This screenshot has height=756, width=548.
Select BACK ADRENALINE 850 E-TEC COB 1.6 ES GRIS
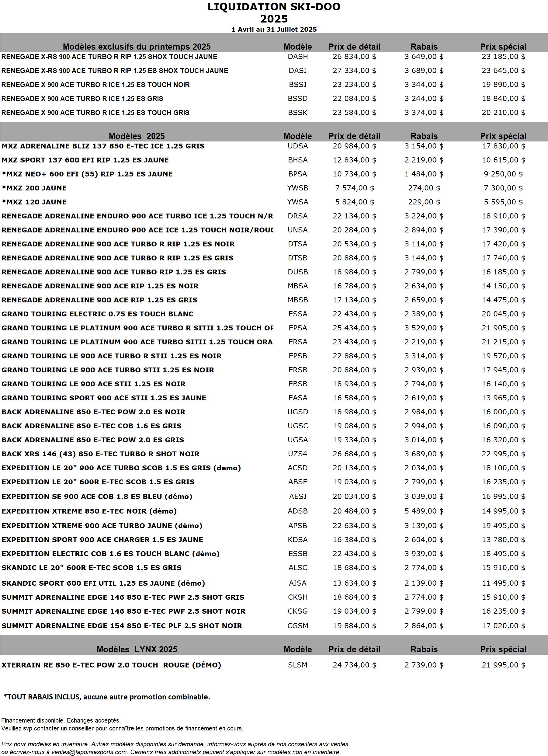(x=91, y=426)
